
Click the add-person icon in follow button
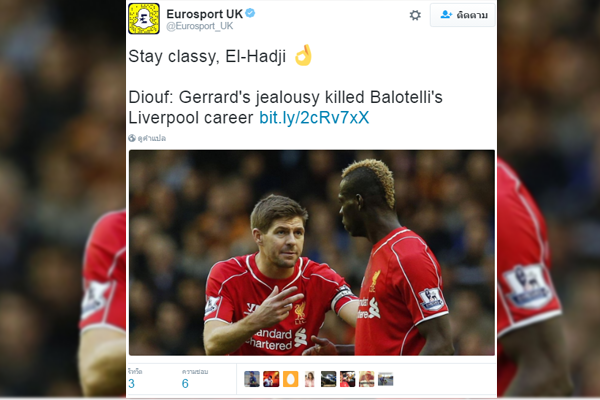(446, 15)
